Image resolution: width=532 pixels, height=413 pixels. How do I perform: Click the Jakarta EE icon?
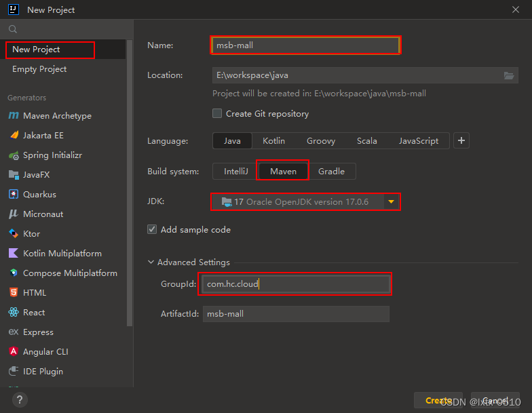click(14, 136)
